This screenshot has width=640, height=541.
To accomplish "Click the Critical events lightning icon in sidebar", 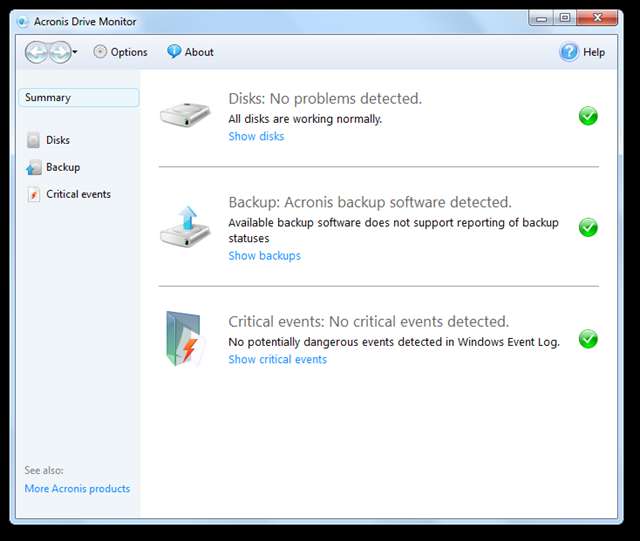I will click(x=33, y=194).
